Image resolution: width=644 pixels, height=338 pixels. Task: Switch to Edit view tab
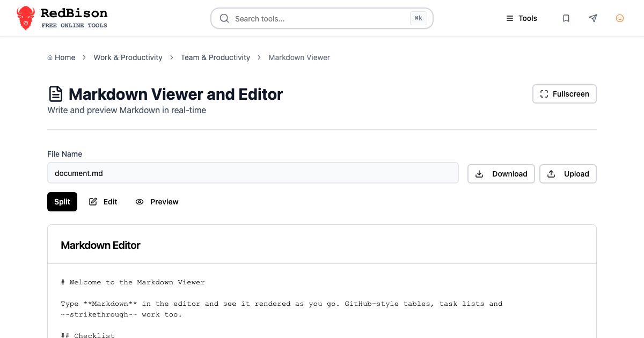coord(103,202)
